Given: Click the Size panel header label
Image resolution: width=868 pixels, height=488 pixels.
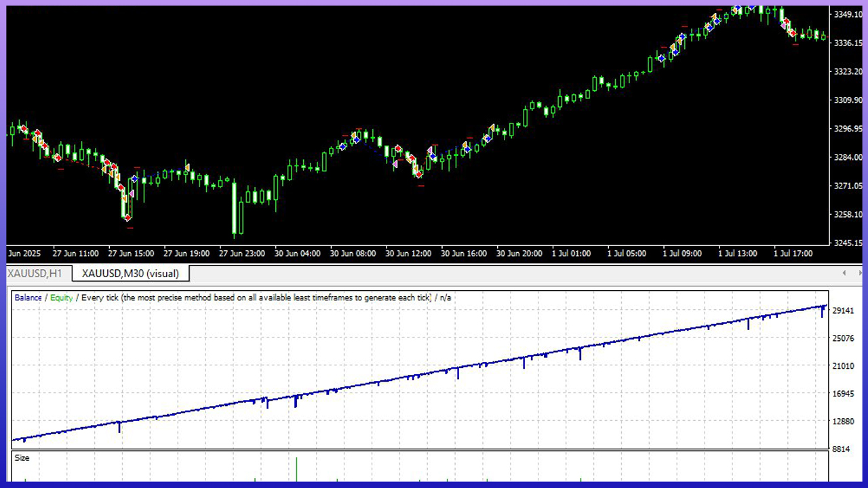Looking at the screenshot, I should [22, 457].
